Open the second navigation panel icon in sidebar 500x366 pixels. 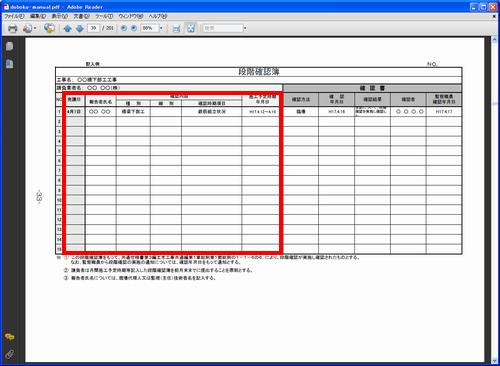(10, 64)
